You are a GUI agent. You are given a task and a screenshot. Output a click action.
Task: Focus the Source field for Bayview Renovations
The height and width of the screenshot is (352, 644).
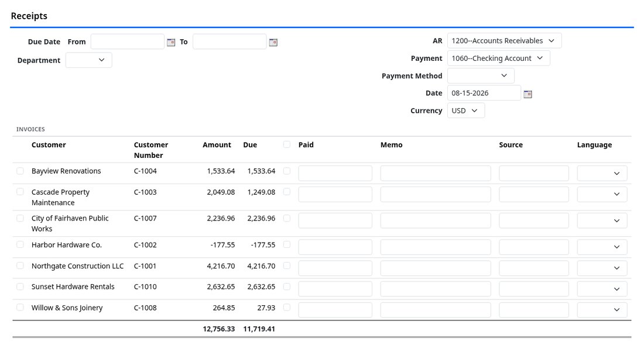[x=534, y=173]
